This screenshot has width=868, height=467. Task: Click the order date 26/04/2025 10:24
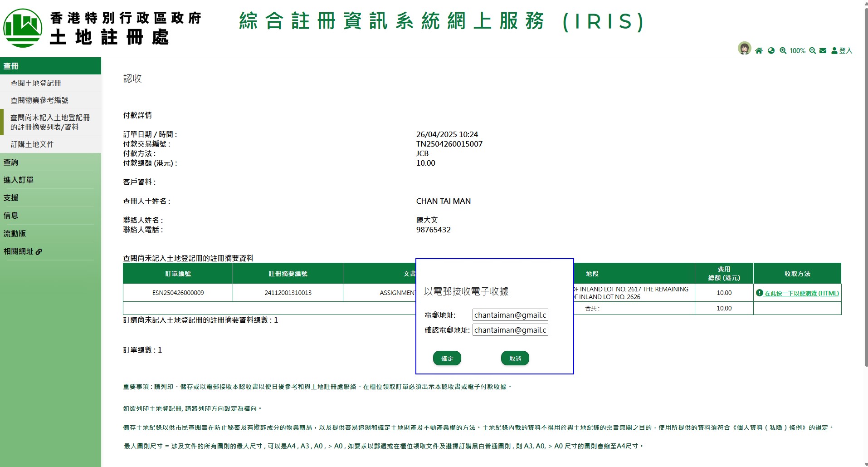pyautogui.click(x=447, y=134)
